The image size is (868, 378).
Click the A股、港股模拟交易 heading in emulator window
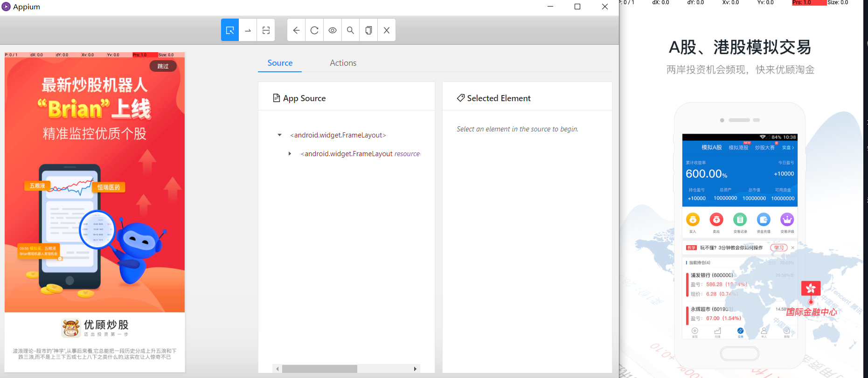(740, 48)
